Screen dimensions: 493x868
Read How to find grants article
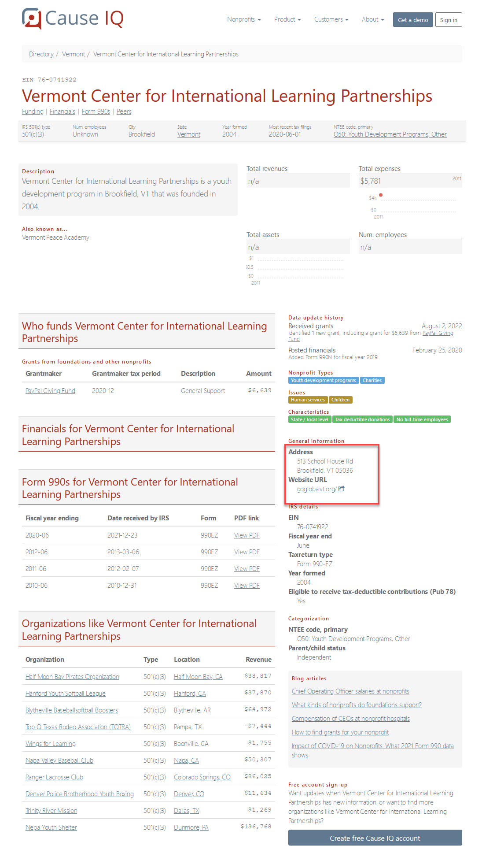click(x=340, y=732)
